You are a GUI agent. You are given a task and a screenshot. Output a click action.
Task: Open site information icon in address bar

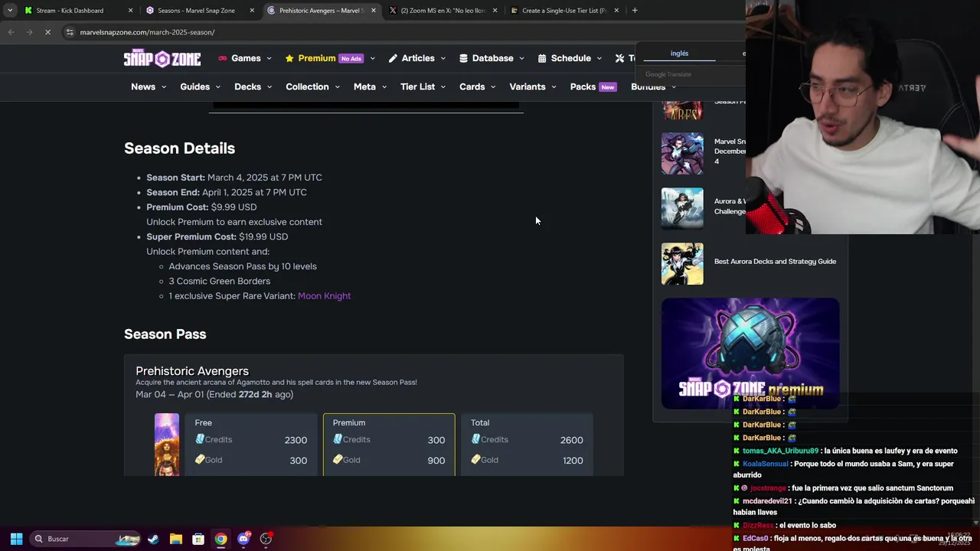pos(70,32)
